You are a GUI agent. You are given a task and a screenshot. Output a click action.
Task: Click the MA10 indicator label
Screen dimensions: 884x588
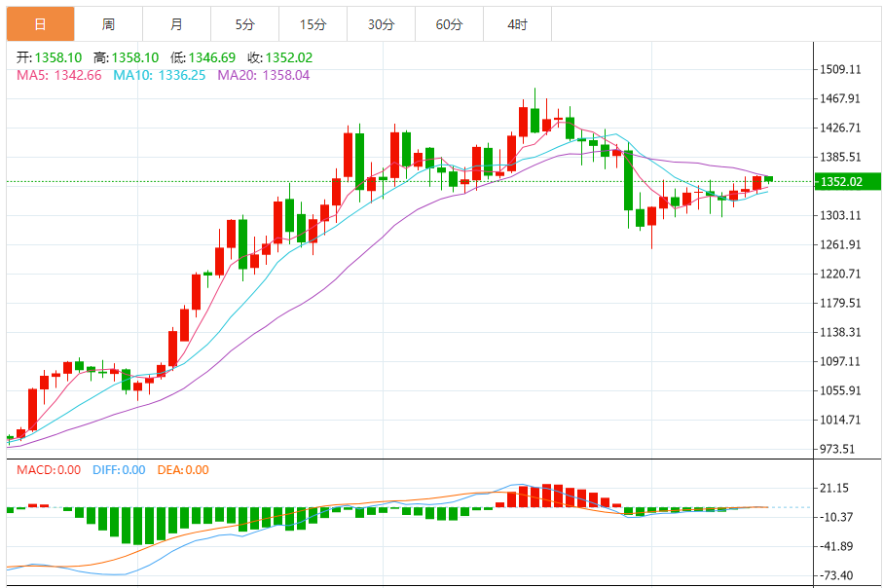tap(160, 74)
